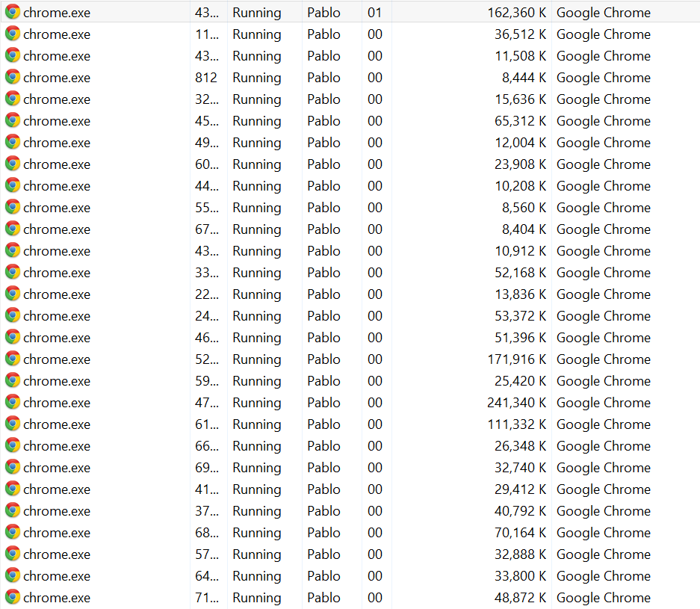Click the Chrome icon in the 111,332 K row

[13, 424]
